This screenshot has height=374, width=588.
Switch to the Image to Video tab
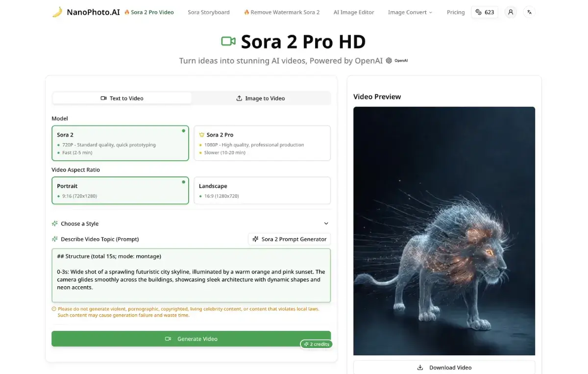click(x=261, y=98)
